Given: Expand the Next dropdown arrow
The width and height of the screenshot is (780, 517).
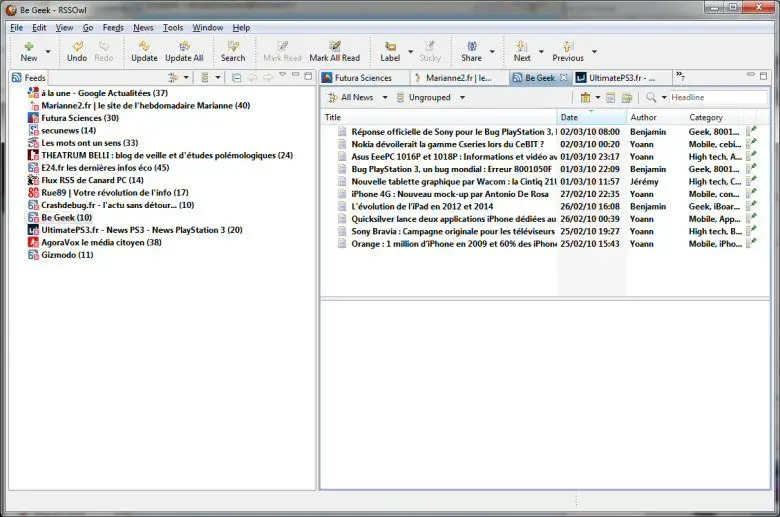Looking at the screenshot, I should (541, 51).
